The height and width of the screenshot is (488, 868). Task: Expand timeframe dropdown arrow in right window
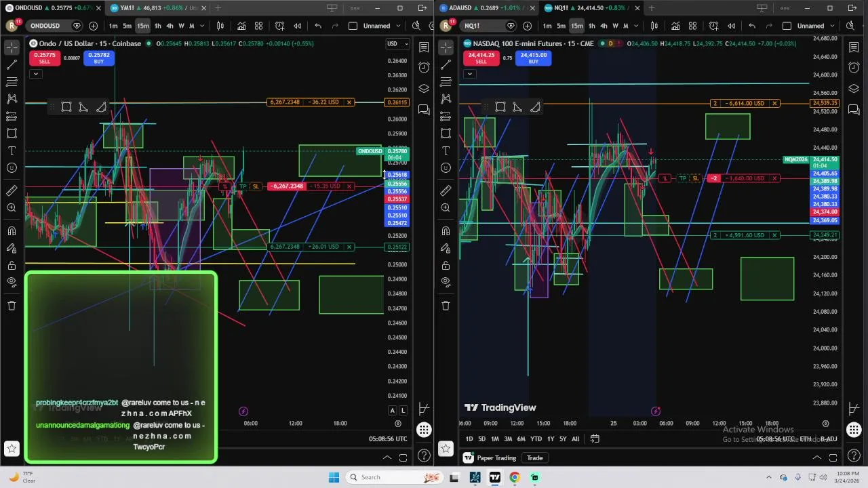637,26
